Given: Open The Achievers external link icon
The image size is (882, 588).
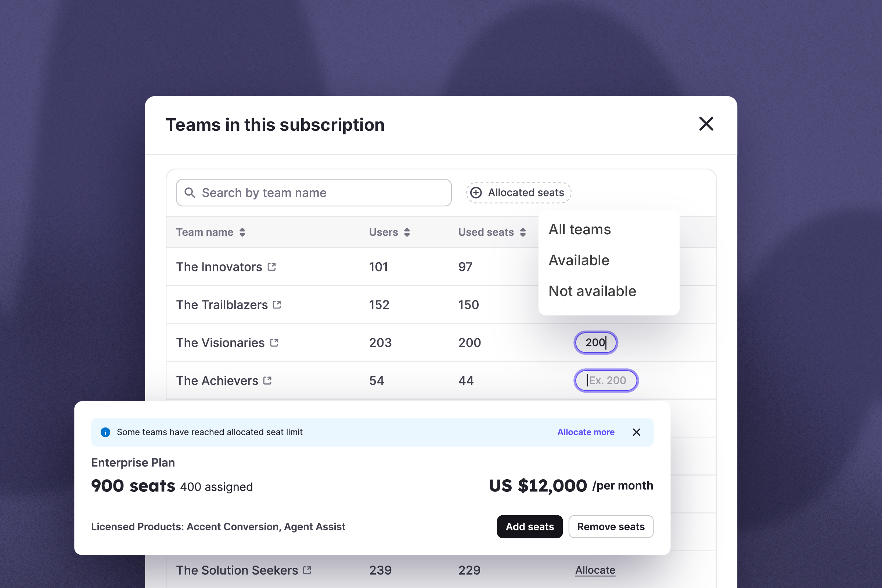Looking at the screenshot, I should click(267, 380).
